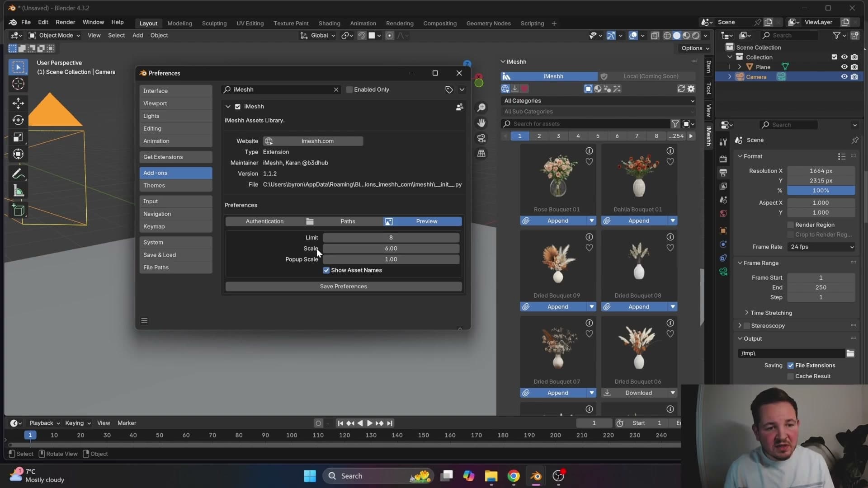Open the Global transform orientation dropdown
Viewport: 868px width, 488px height.
318,35
